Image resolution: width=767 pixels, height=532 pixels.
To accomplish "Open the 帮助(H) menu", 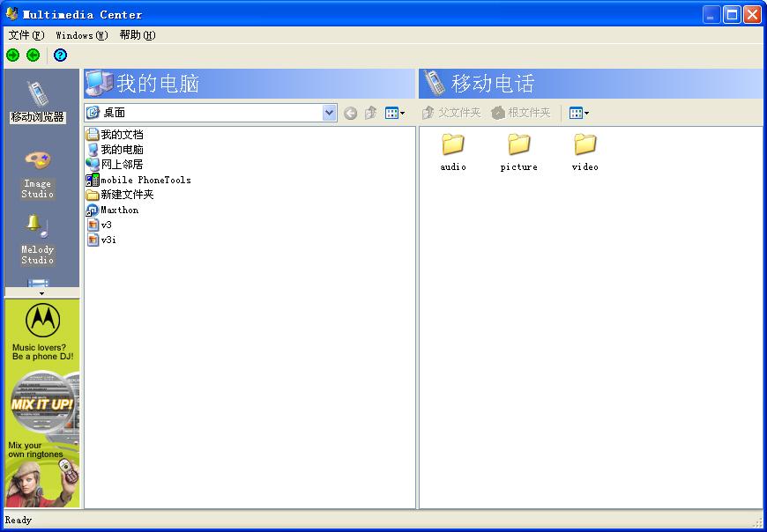I will pos(137,35).
